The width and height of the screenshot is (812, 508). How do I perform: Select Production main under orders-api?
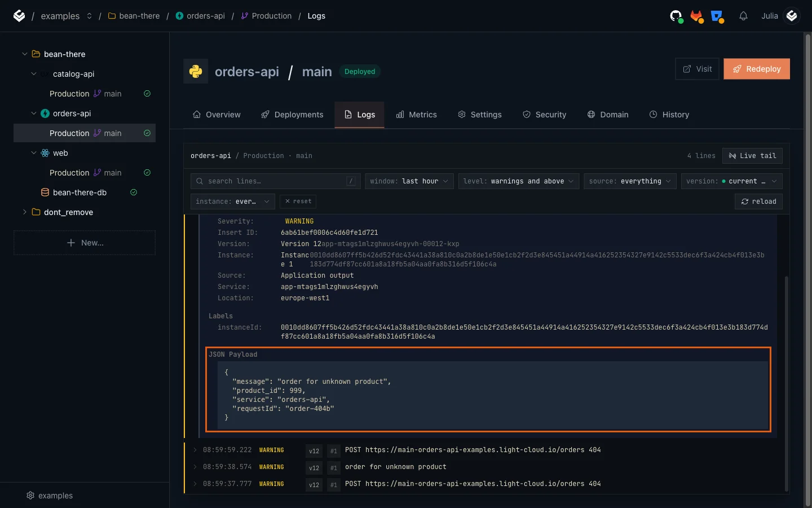(x=85, y=133)
